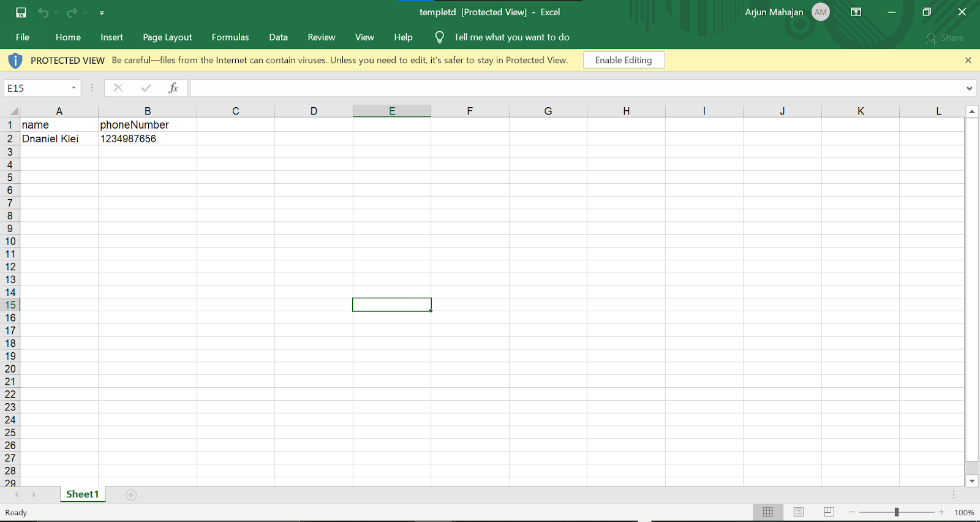Click cell containing '1234987656'
The image size is (980, 522).
point(148,138)
